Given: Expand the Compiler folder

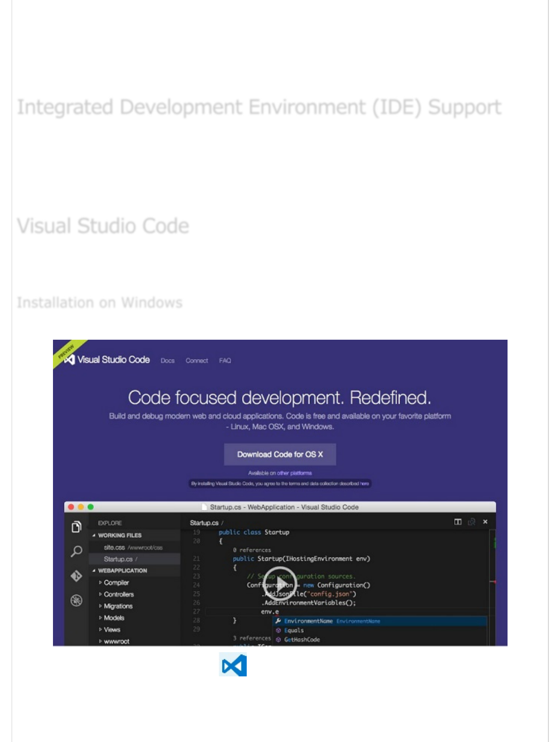Looking at the screenshot, I should [x=114, y=582].
